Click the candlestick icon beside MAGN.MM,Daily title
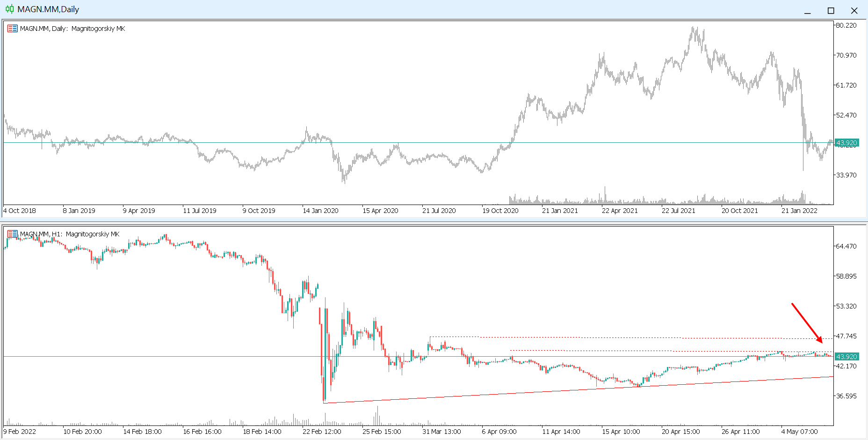Image resolution: width=868 pixels, height=440 pixels. (9, 9)
